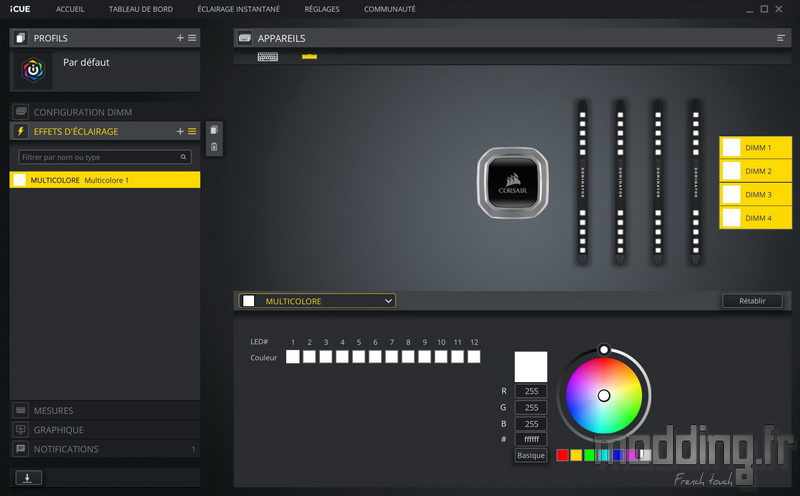Click the filter by name or type field
The image size is (800, 496).
tap(105, 157)
